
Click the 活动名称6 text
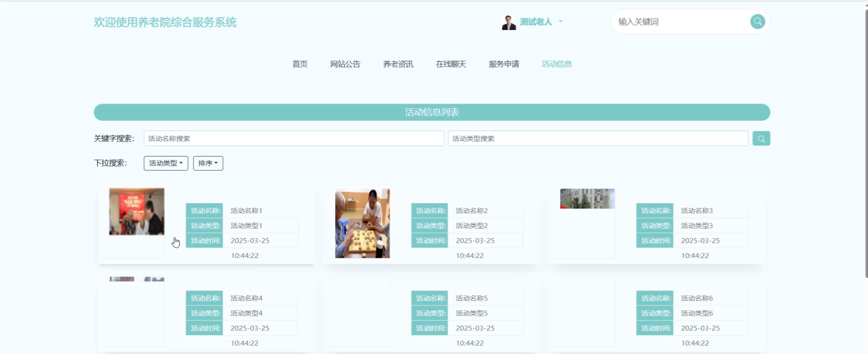point(697,298)
